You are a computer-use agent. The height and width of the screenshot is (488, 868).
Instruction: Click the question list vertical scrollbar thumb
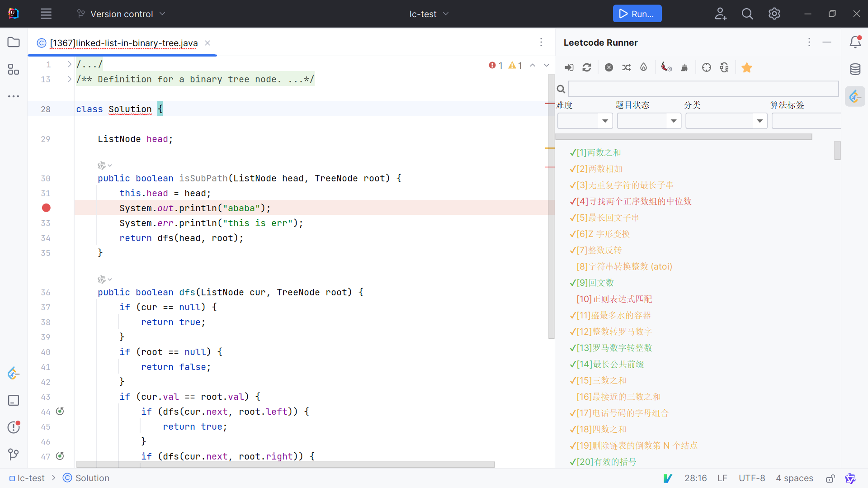(837, 151)
